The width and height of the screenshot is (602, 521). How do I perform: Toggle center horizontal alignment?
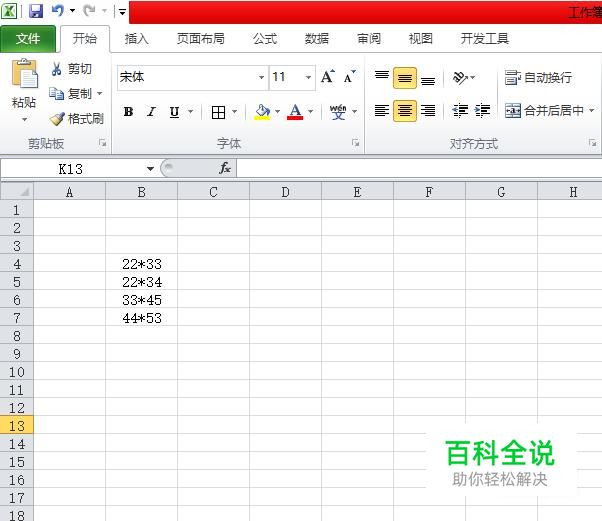pyautogui.click(x=405, y=111)
